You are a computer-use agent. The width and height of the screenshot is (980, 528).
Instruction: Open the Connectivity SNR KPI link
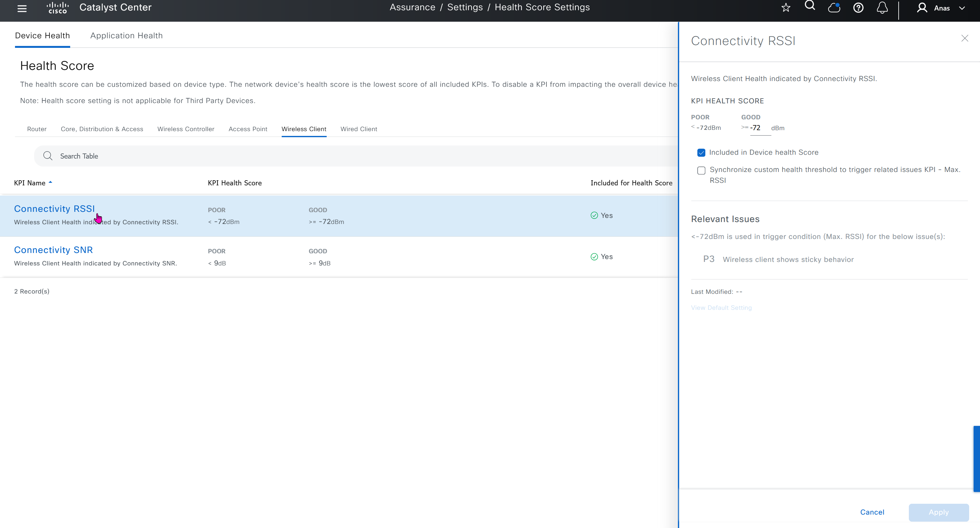(x=53, y=250)
